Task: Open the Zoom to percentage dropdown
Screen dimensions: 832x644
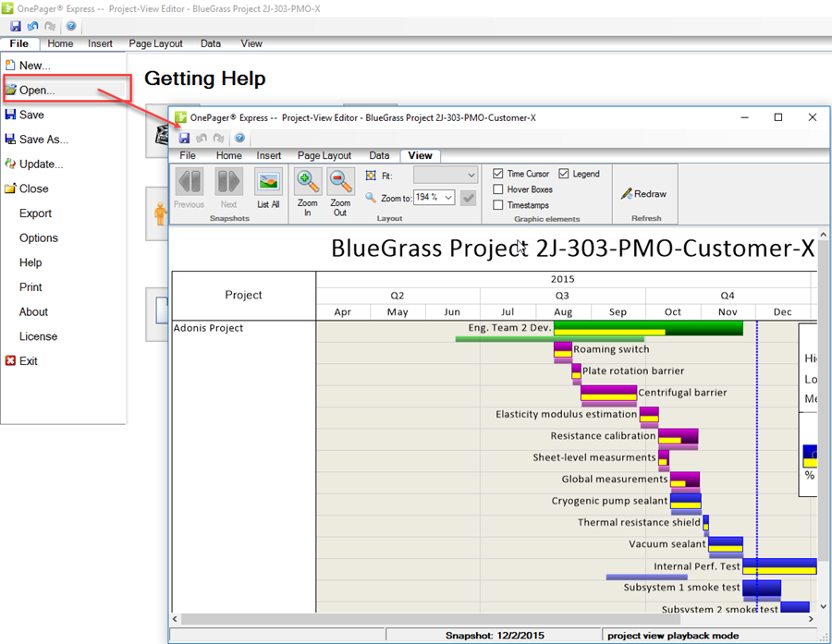Action: coord(434,197)
